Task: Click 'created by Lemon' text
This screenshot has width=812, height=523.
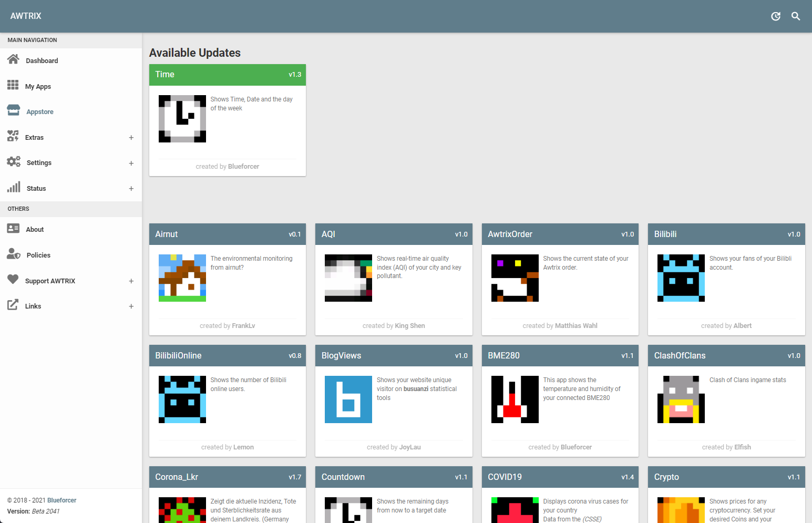Action: pyautogui.click(x=228, y=447)
